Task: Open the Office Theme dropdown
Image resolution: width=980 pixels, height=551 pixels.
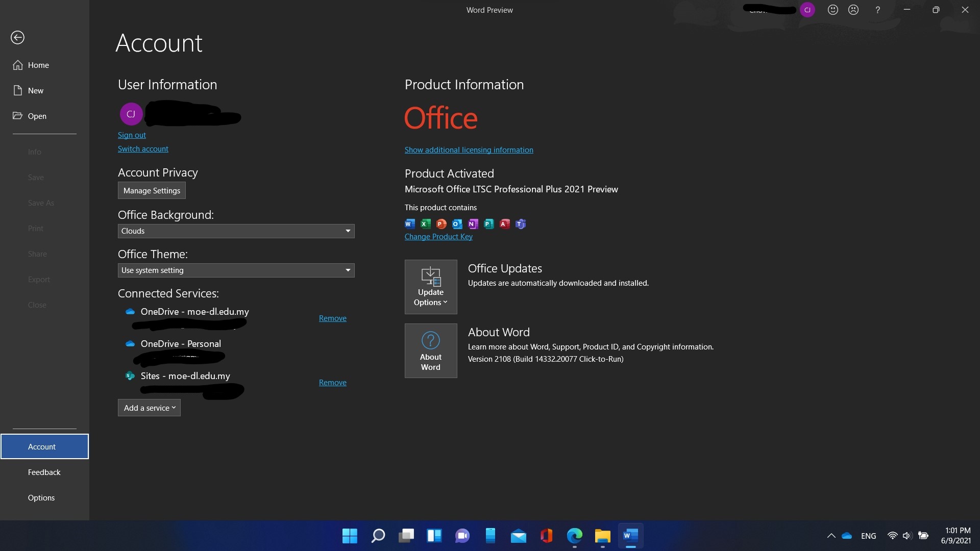Action: coord(236,270)
